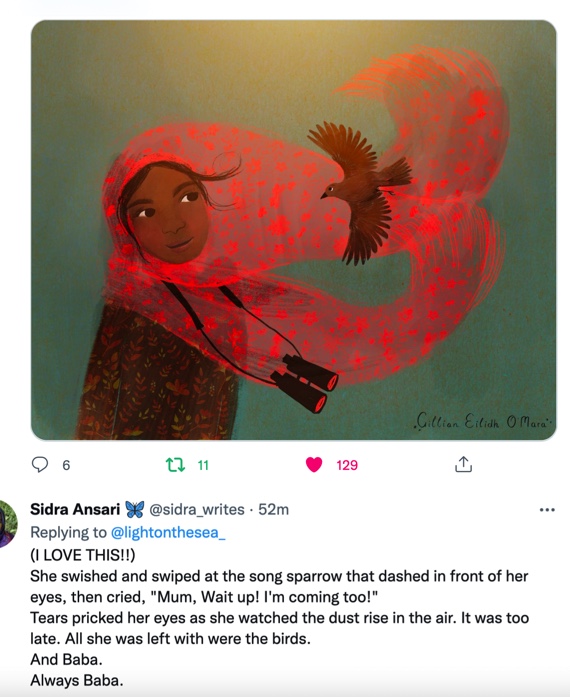Viewport: 570px width, 697px height.
Task: Open the 52m timestamp link
Action: pyautogui.click(x=273, y=509)
